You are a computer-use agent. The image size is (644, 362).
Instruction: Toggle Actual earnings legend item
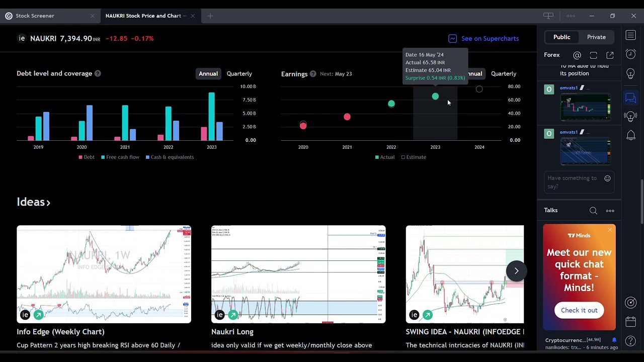tap(385, 157)
